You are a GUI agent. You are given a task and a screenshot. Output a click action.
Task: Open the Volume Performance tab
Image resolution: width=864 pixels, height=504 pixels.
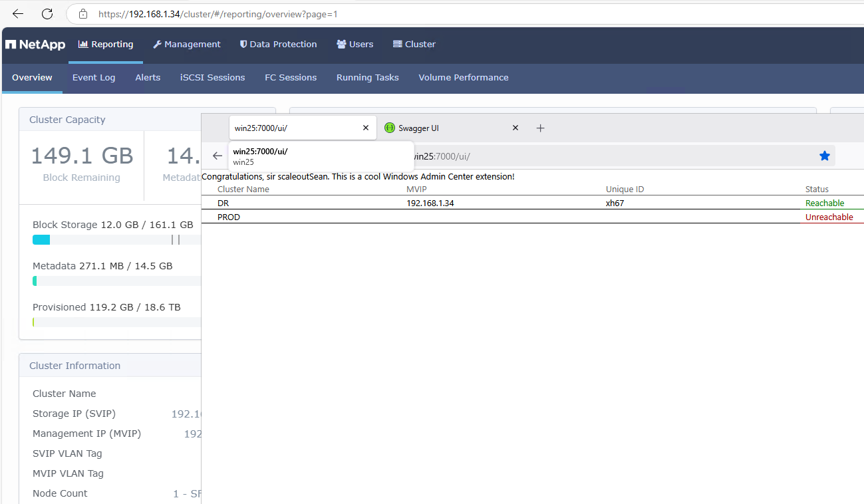click(x=464, y=78)
